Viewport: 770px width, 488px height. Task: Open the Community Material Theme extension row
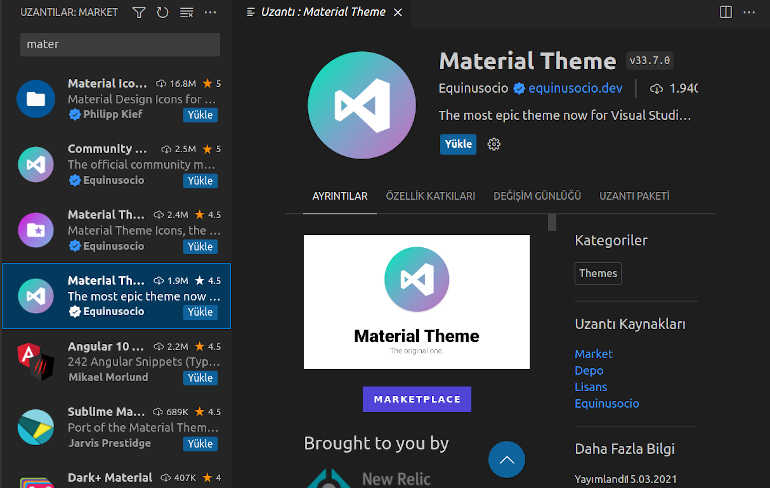(116, 164)
